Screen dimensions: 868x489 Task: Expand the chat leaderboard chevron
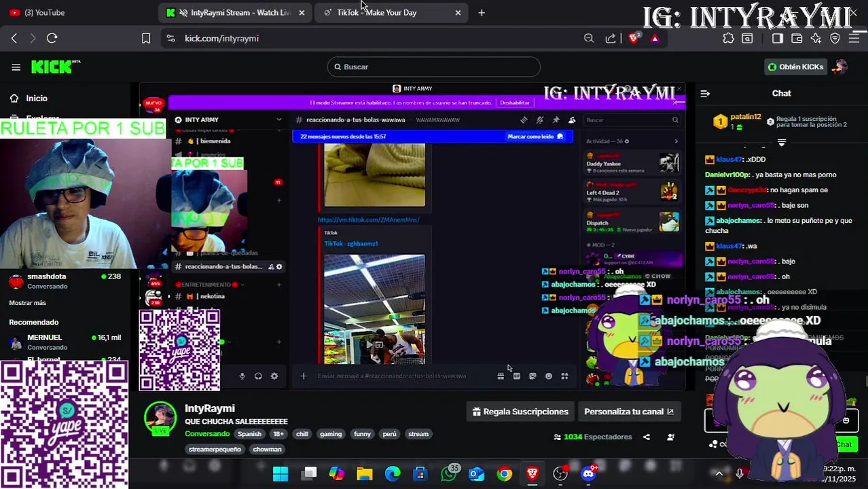782,142
